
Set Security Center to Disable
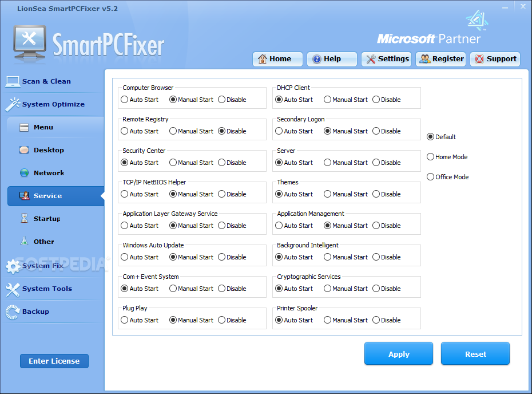(x=221, y=163)
